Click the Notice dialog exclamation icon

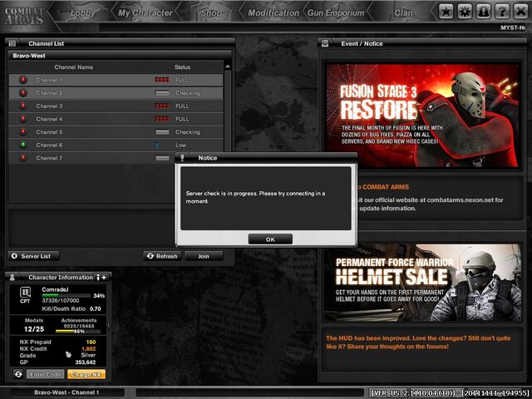click(x=182, y=158)
